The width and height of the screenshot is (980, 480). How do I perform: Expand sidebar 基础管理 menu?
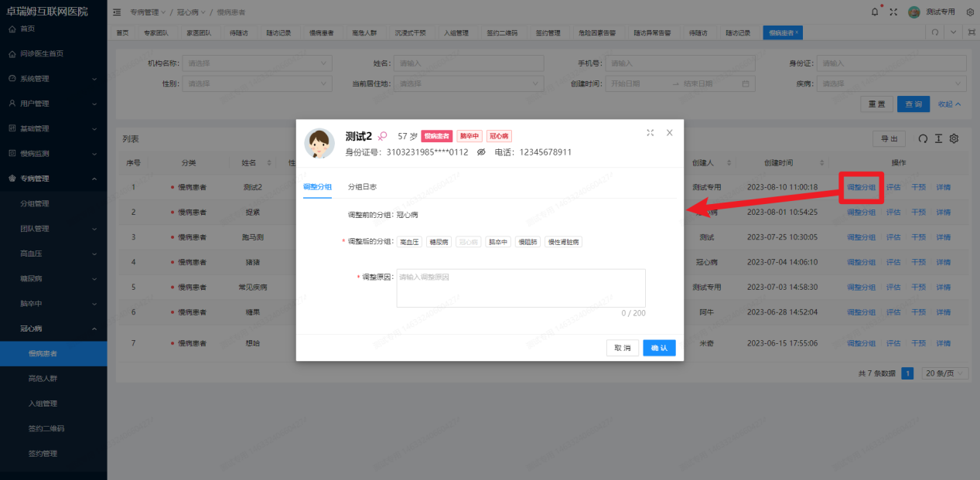[53, 128]
